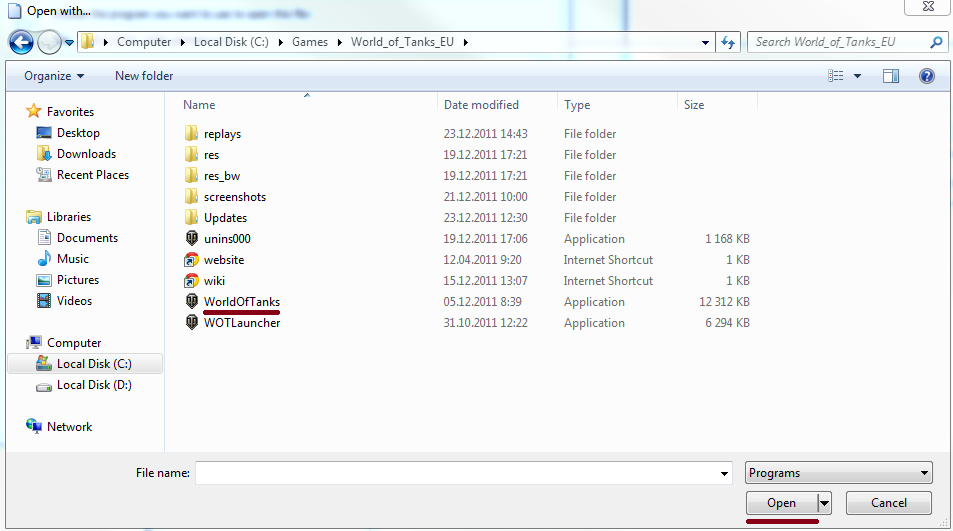Select Local Disk (C:) in the breadcrumb

[x=231, y=42]
